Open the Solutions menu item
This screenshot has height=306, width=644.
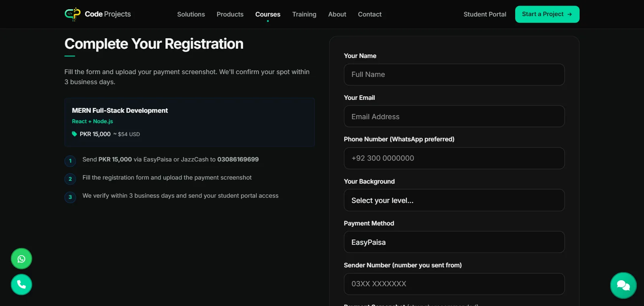(191, 14)
